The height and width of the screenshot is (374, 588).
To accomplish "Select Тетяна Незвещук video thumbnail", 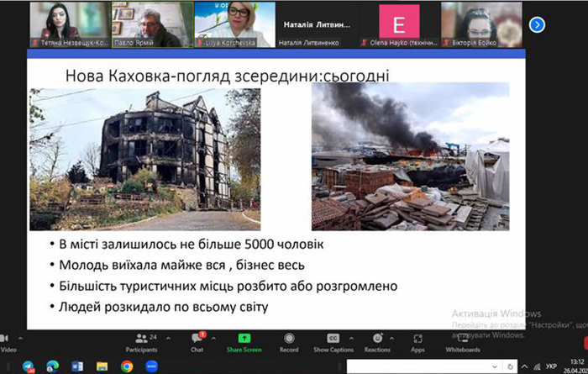I will click(70, 24).
